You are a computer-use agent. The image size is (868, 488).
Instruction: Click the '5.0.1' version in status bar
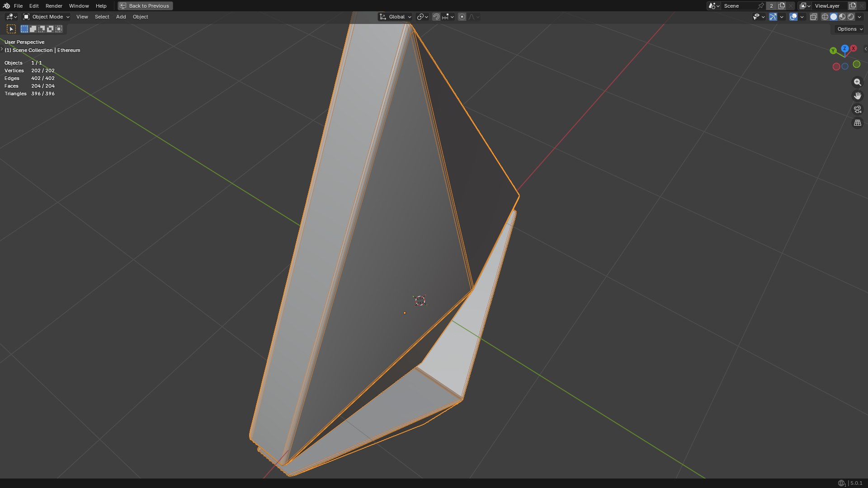856,483
